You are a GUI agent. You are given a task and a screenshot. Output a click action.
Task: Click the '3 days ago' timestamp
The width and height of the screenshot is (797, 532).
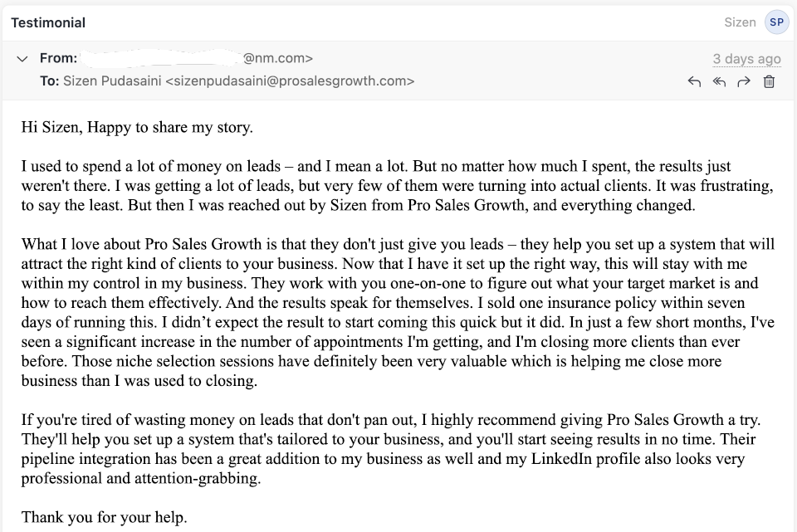pyautogui.click(x=746, y=59)
